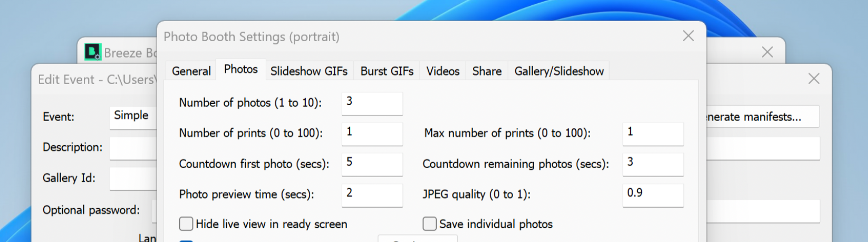Close the Edit Event window

(814, 79)
